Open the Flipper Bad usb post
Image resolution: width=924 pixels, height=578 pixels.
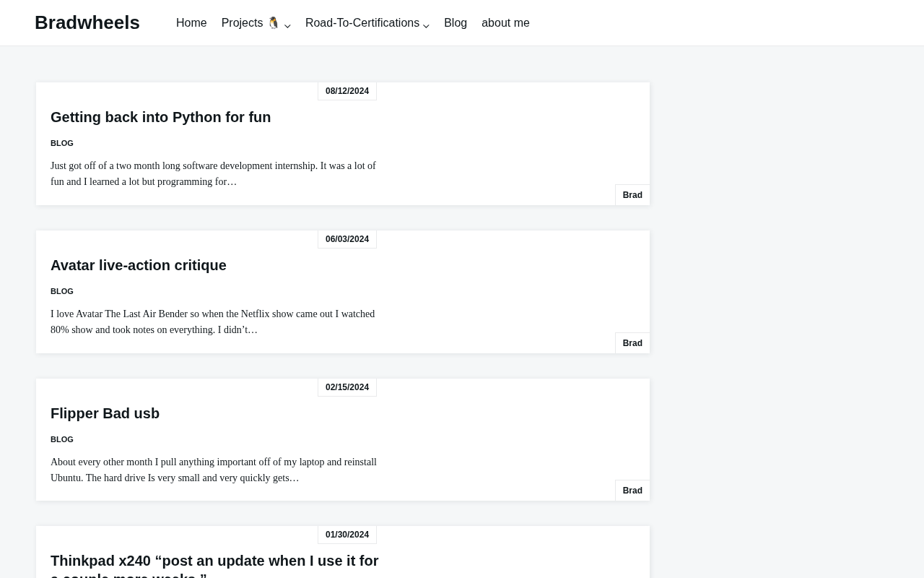105,413
